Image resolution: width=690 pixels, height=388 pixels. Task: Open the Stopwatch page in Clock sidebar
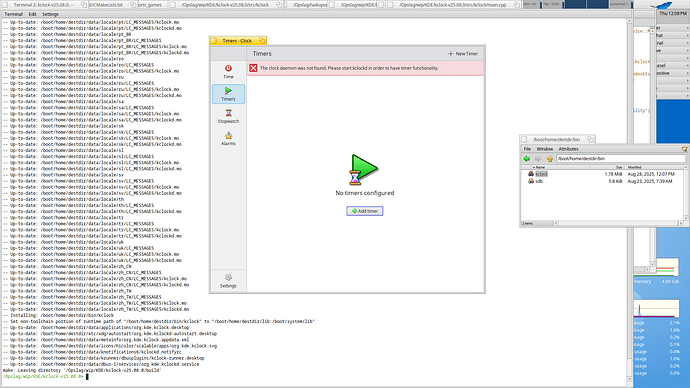pos(228,116)
